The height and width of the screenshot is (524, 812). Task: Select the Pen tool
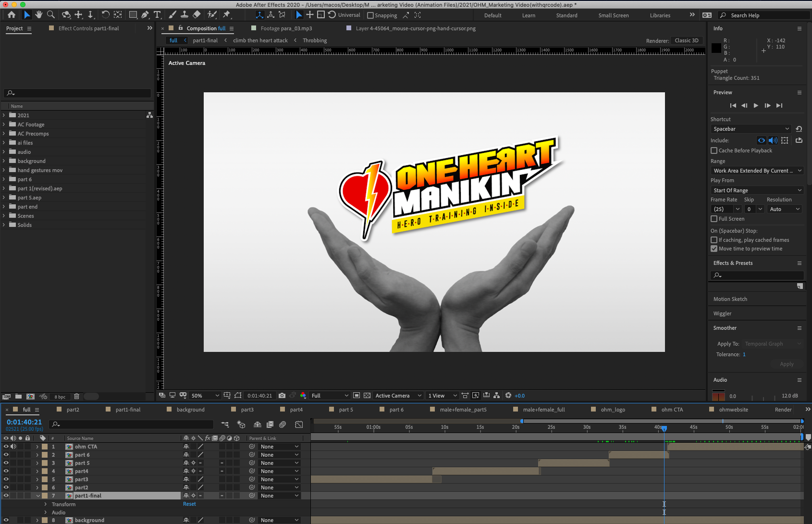145,15
